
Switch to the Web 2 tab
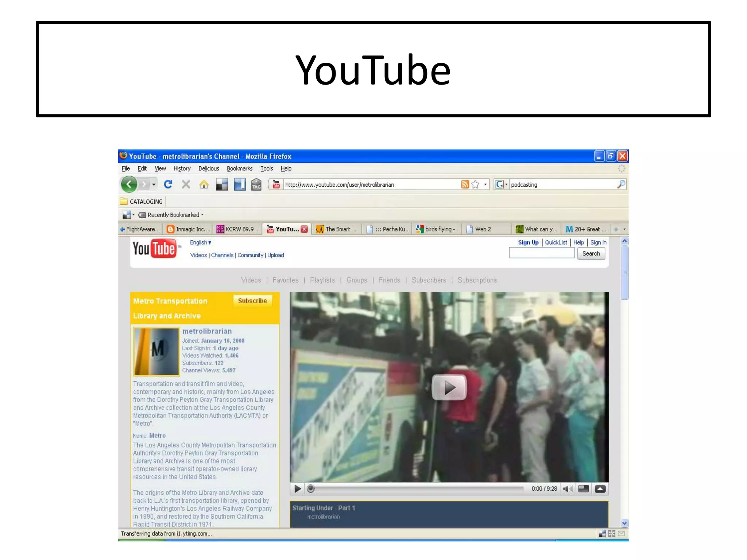[487, 229]
